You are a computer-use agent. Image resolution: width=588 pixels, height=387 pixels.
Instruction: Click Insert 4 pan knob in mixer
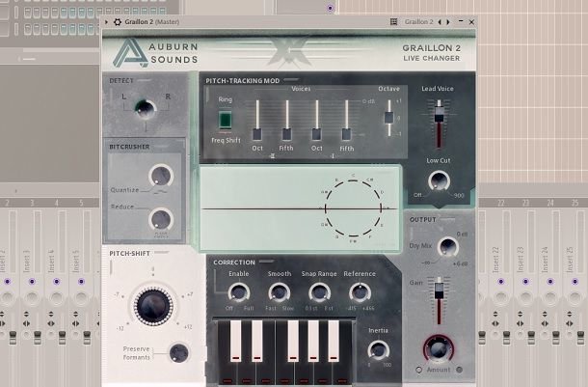[x=56, y=298]
